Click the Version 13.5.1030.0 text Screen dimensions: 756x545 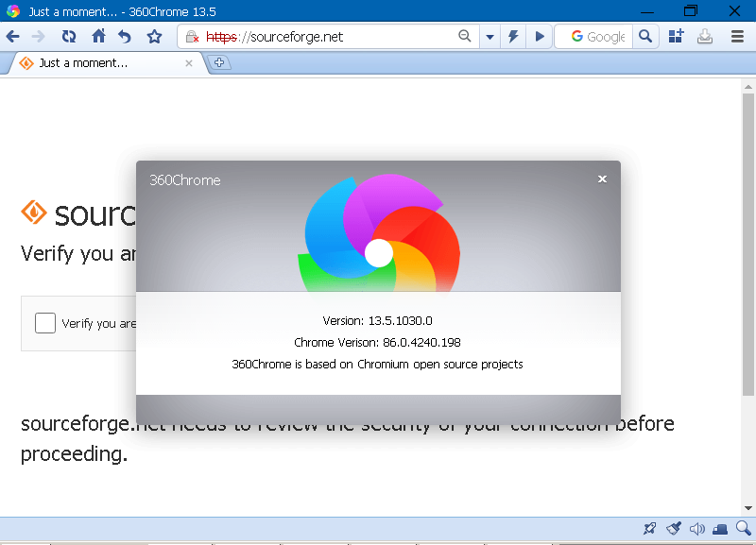(377, 321)
